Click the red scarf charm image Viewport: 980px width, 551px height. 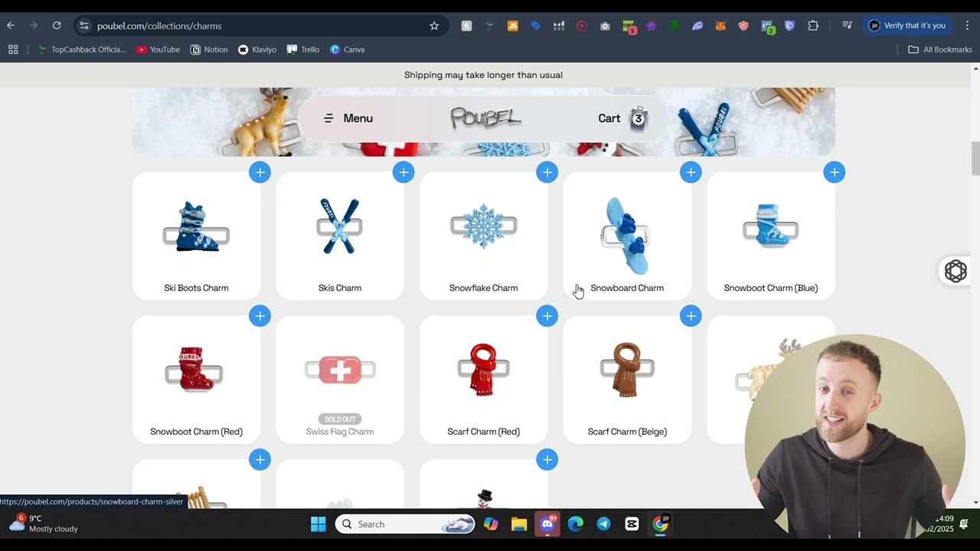point(483,370)
